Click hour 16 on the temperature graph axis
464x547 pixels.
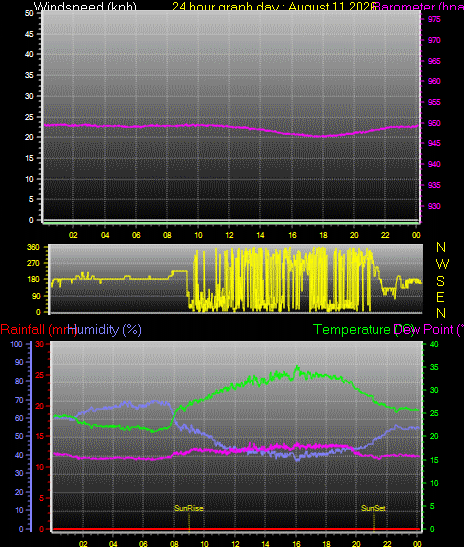coord(295,544)
